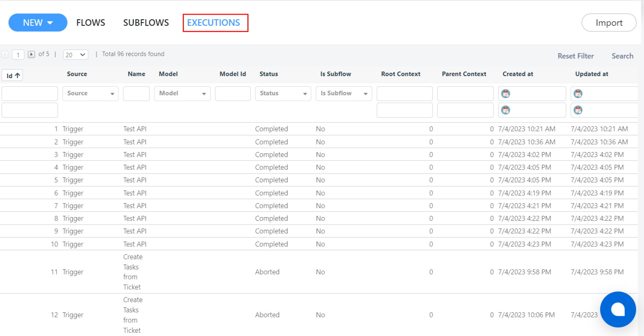Screen dimensions: 644x336
Task: Select row Id 7 cell
Action: [x=56, y=206]
